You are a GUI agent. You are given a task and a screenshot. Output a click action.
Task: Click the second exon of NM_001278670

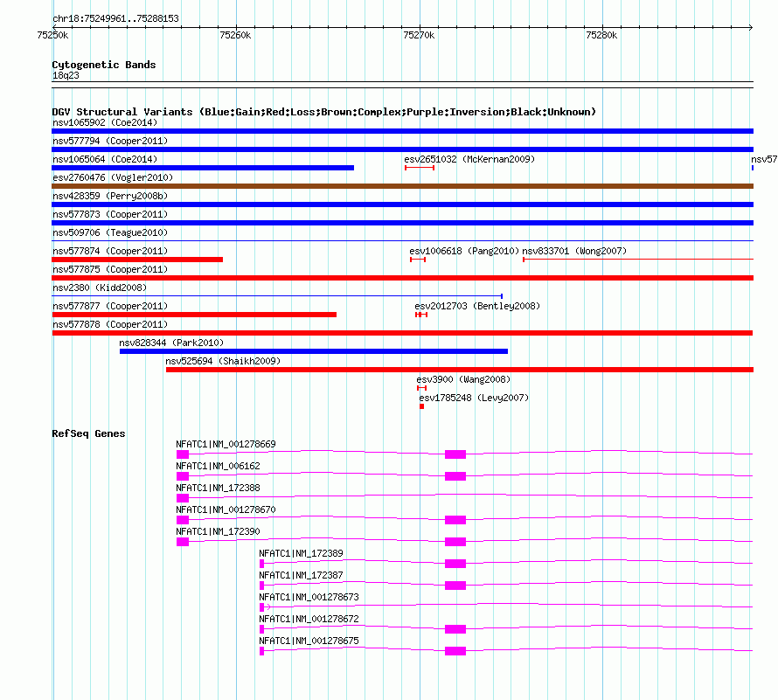coord(455,520)
